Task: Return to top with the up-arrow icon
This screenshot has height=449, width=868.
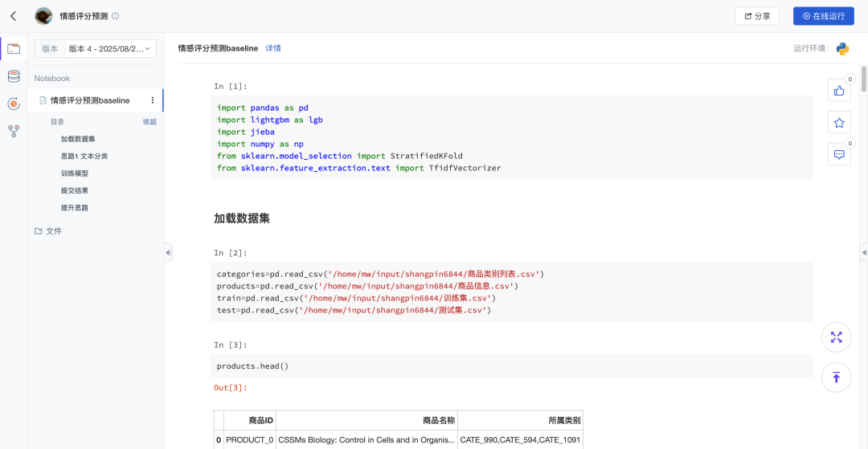Action: (837, 378)
